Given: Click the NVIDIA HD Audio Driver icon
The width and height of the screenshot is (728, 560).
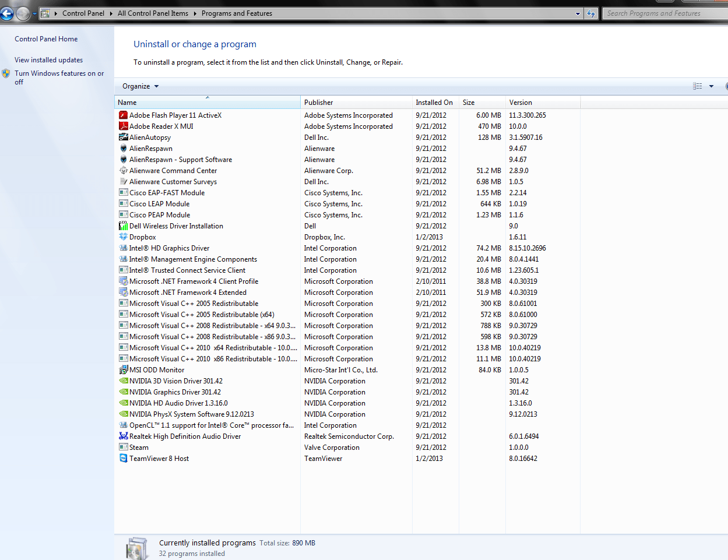Looking at the screenshot, I should click(x=123, y=403).
